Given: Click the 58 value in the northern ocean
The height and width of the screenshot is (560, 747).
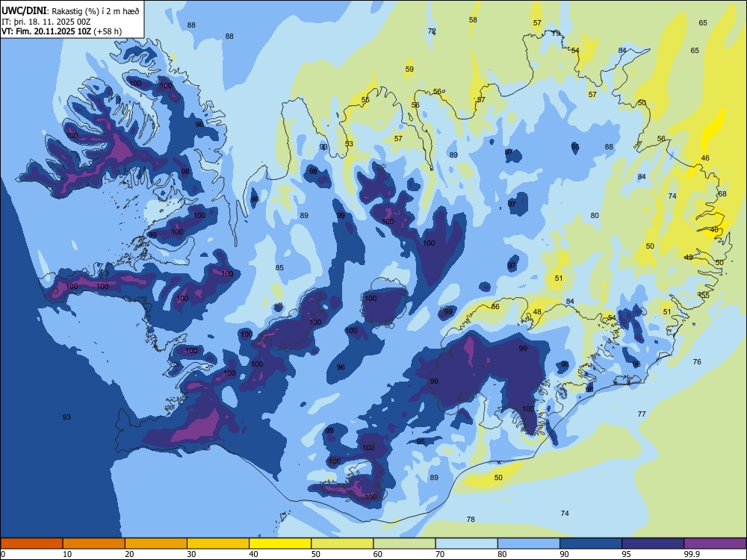Looking at the screenshot, I should [x=473, y=20].
